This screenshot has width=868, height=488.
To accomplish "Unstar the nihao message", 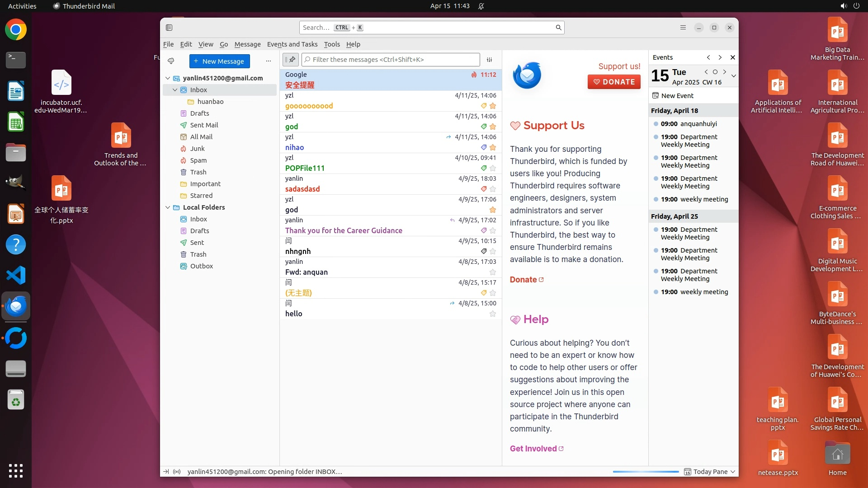I will (493, 147).
